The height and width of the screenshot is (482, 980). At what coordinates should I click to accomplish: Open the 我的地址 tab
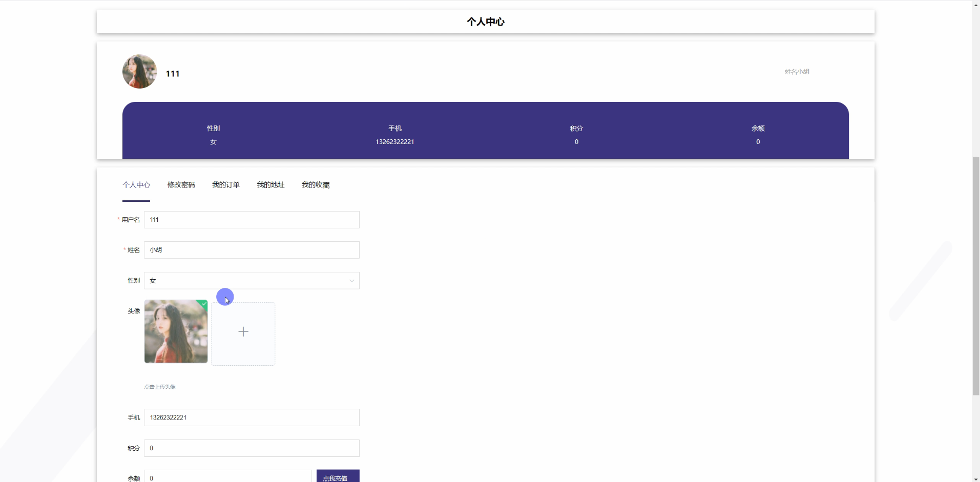coord(270,185)
